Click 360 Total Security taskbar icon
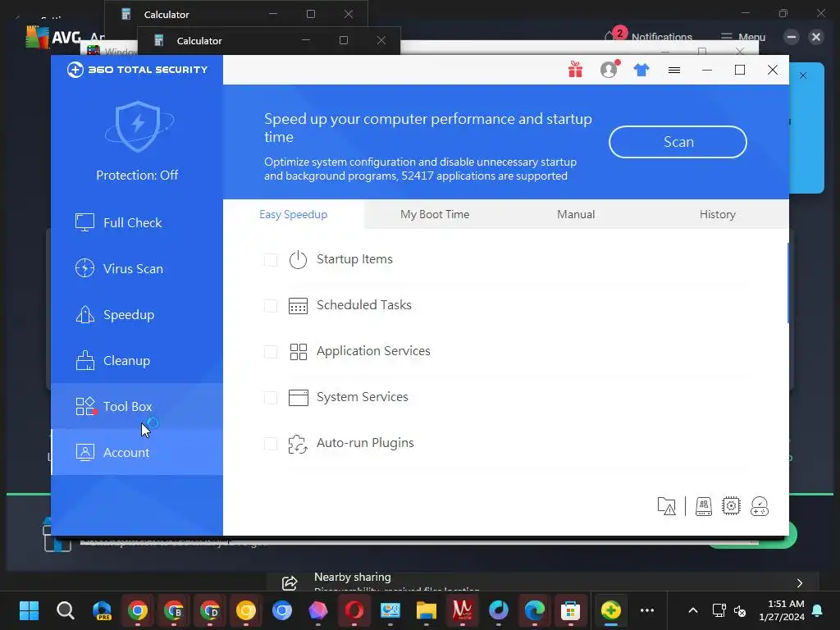 [610, 610]
